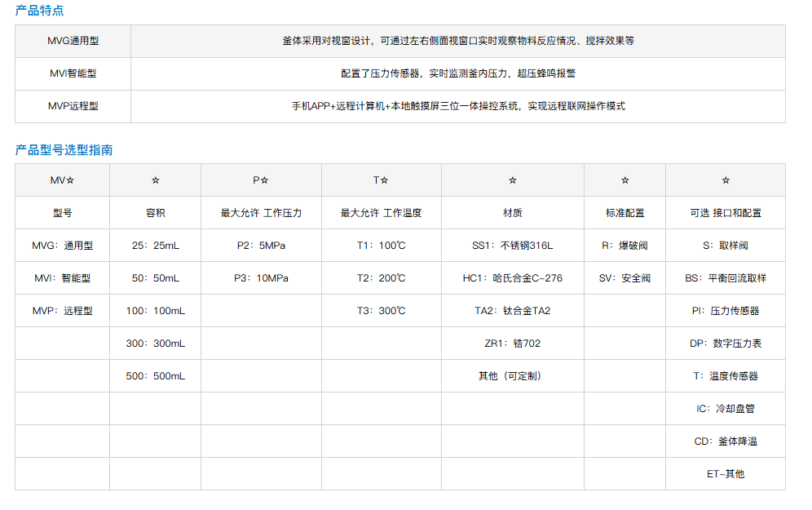Click the 标准配置 column label

click(625, 213)
